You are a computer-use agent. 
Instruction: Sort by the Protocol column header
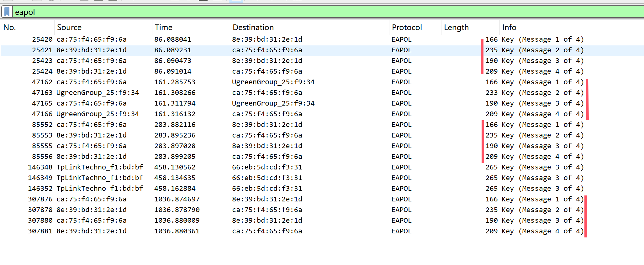(415, 27)
